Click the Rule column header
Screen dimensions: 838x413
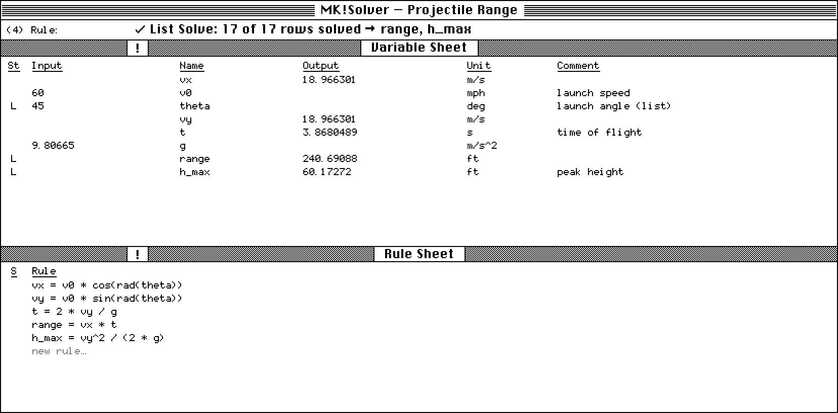[x=43, y=271]
